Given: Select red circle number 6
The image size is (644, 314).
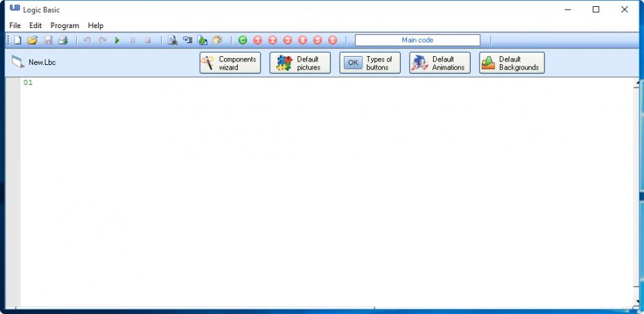Looking at the screenshot, I should (x=333, y=40).
